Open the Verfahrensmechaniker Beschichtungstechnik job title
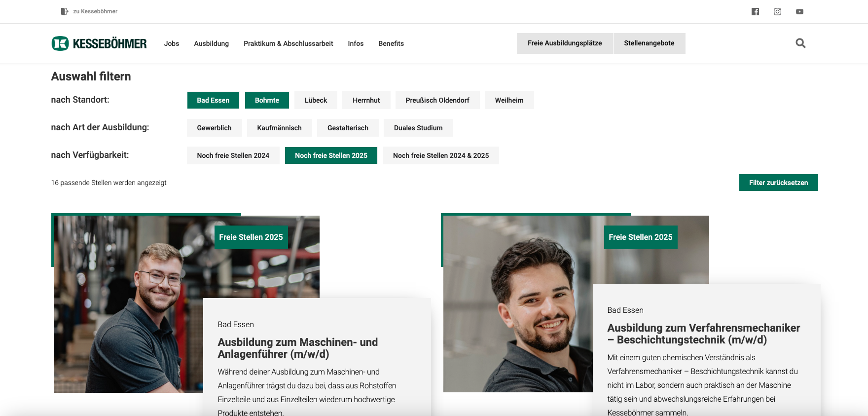The height and width of the screenshot is (416, 868). (x=704, y=334)
